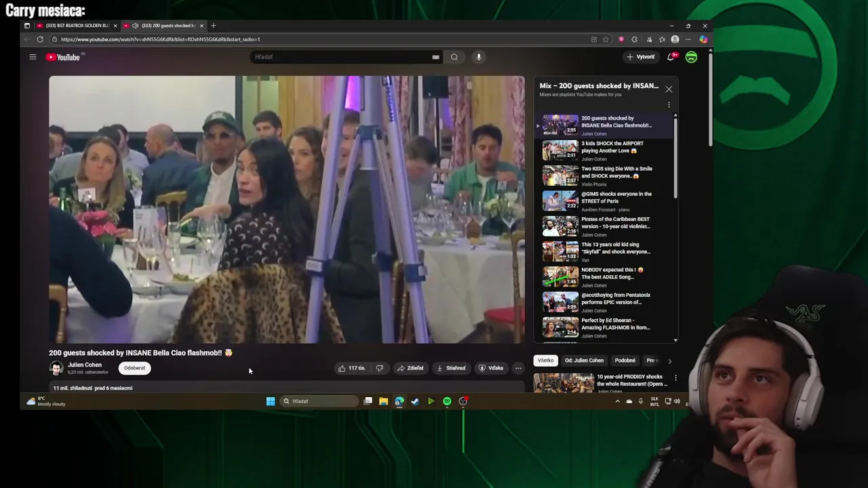Show more filter chips with right arrow

(x=670, y=361)
